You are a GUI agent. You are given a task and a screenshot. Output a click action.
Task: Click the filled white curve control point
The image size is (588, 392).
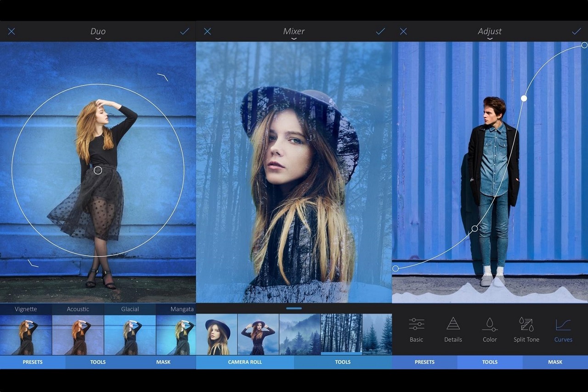[x=524, y=98]
